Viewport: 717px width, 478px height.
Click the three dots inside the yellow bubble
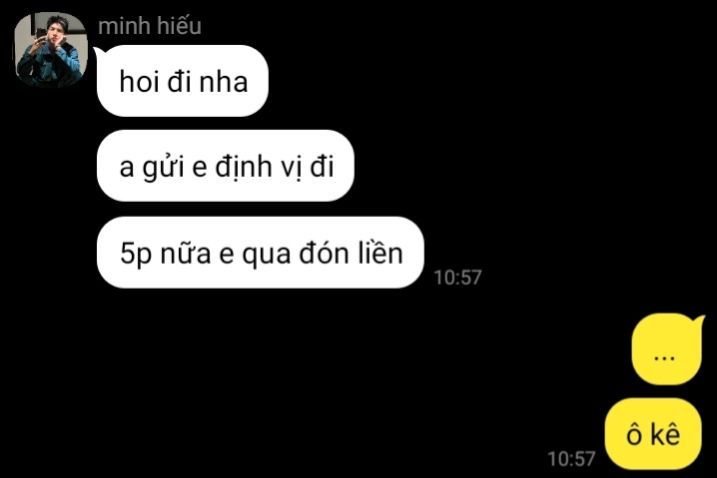664,358
